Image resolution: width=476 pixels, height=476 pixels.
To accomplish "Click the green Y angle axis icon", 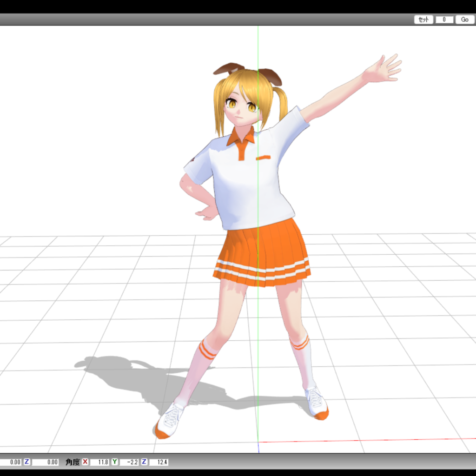I will (114, 462).
